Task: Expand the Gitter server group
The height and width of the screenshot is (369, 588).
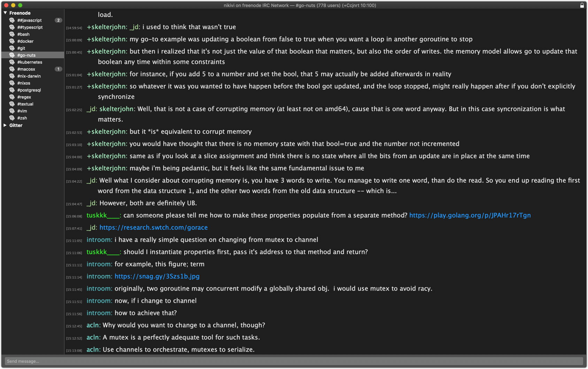Action: 5,125
